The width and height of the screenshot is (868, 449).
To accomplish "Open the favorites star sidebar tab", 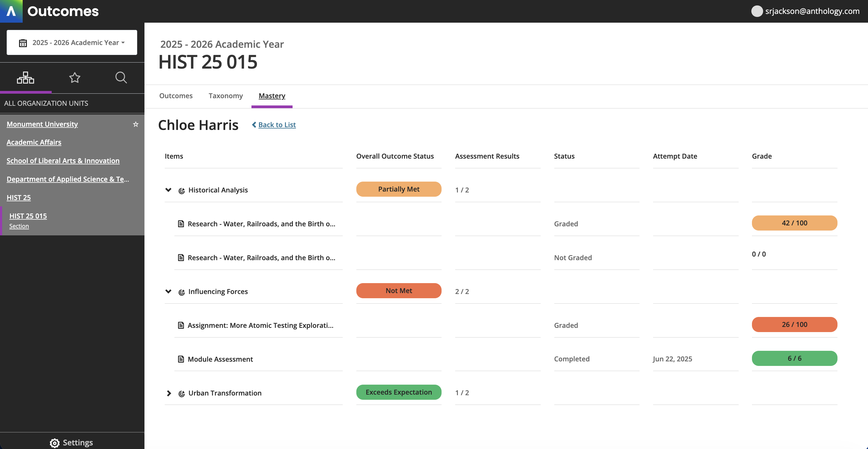I will [74, 78].
